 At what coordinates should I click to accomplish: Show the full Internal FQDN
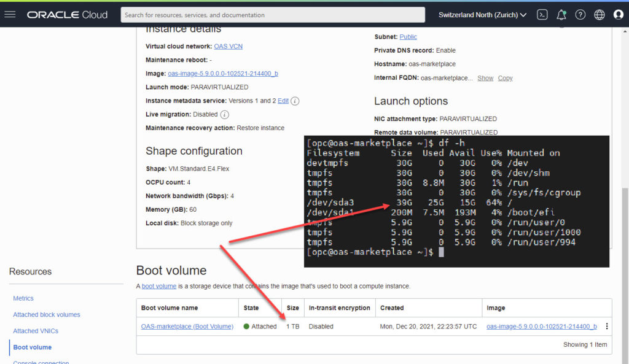485,78
